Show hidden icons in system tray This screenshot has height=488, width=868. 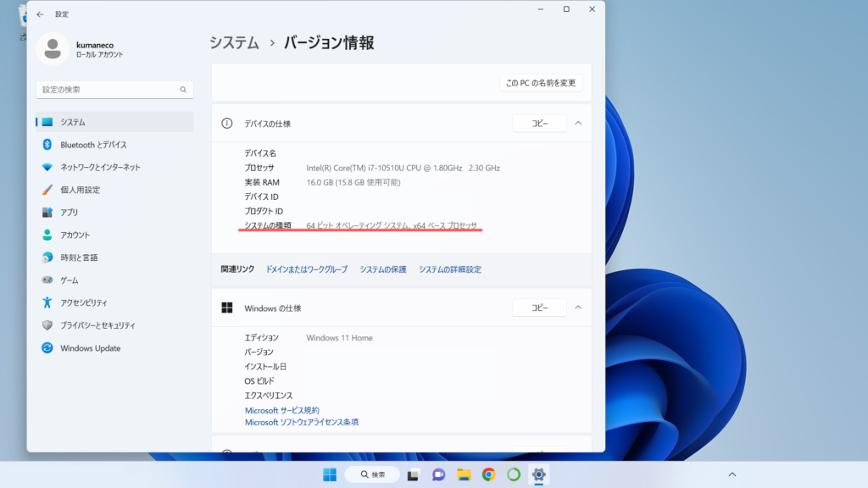coord(732,474)
